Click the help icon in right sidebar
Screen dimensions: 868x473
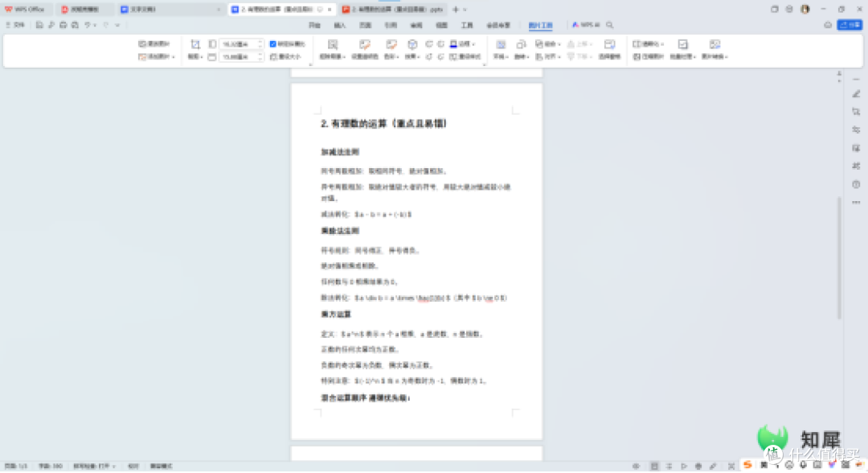(856, 184)
